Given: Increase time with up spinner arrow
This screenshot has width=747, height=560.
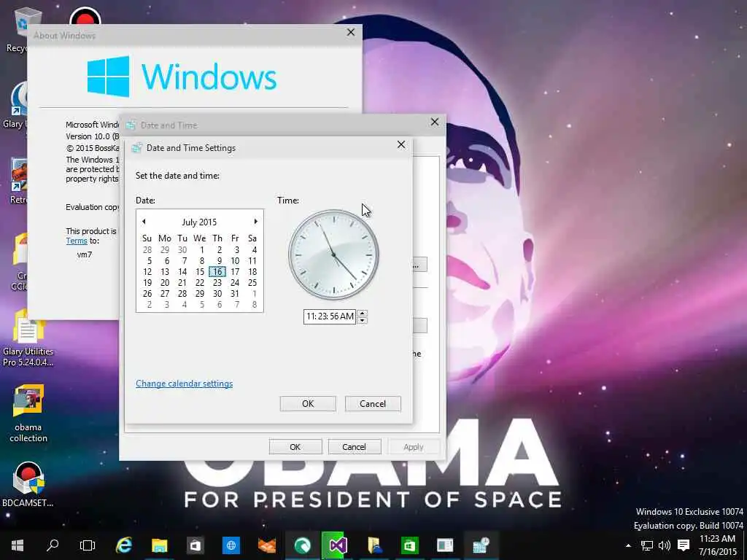Looking at the screenshot, I should click(x=362, y=313).
